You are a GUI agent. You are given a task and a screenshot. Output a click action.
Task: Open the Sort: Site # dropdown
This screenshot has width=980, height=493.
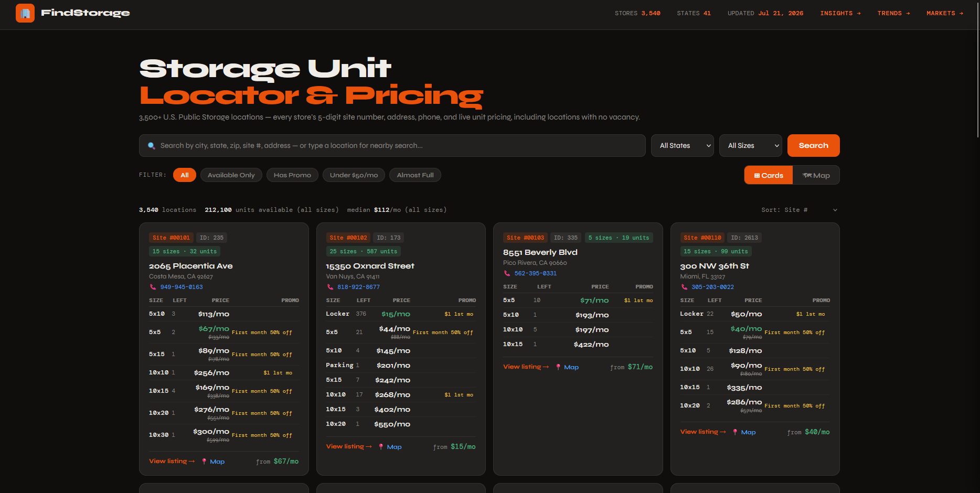tap(799, 210)
